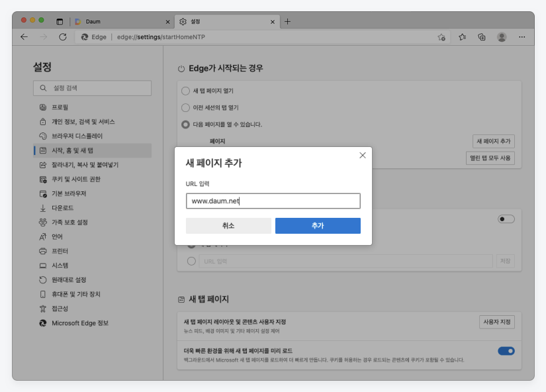The height and width of the screenshot is (392, 546).
Task: Open 휴대폰 및 기타 장치
Action: click(x=92, y=294)
